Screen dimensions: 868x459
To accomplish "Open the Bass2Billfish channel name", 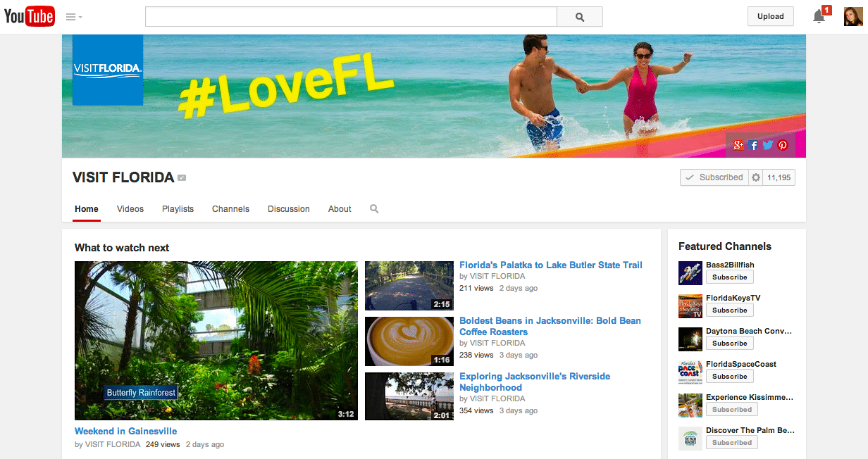I will (x=730, y=265).
